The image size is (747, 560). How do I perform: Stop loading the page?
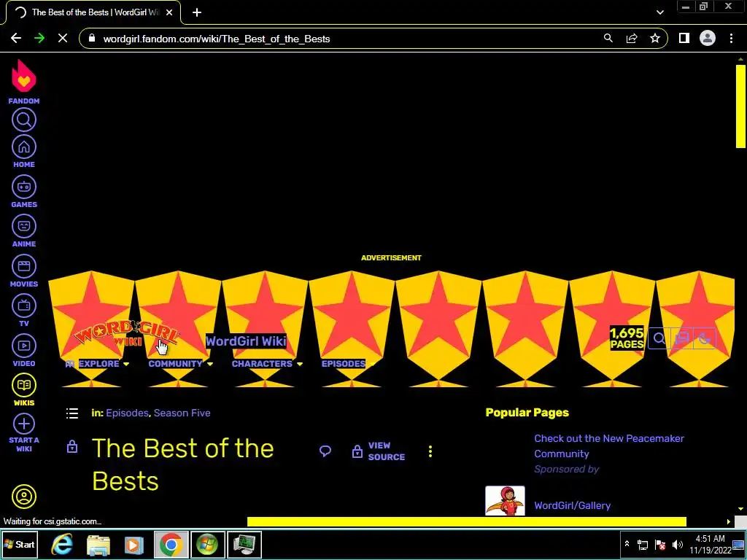pos(63,39)
